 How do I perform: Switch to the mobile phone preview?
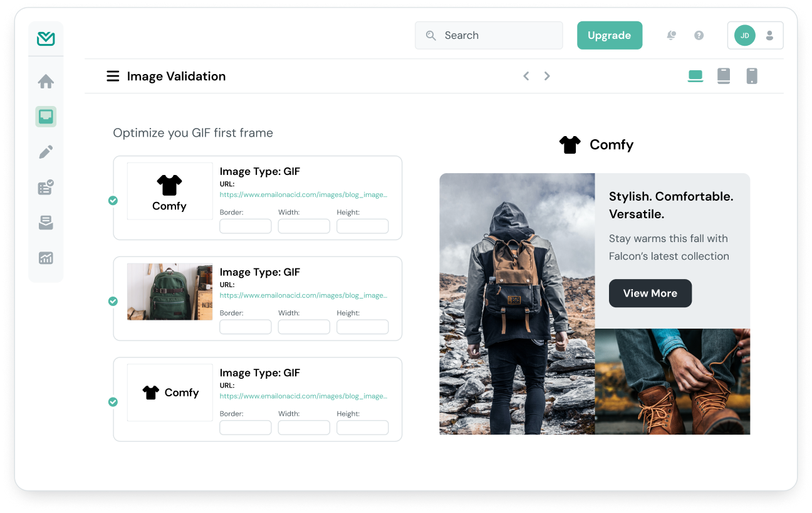pyautogui.click(x=752, y=77)
